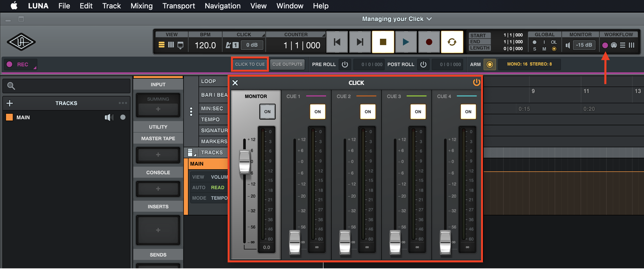Viewport: 644px width, 269px height.
Task: Open the Transport menu
Action: (x=178, y=6)
